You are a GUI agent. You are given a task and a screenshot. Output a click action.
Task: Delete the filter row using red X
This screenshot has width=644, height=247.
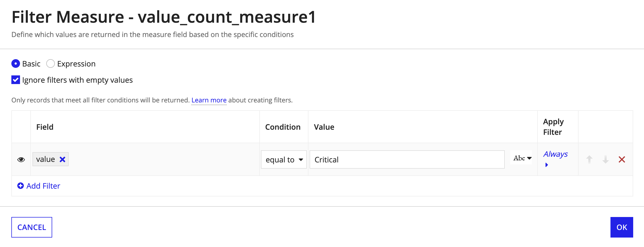tap(622, 159)
